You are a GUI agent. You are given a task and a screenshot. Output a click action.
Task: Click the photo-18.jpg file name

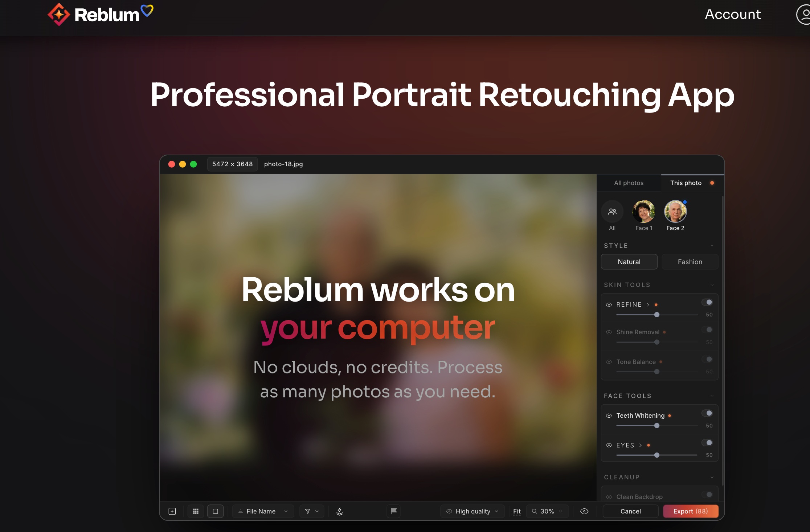coord(283,164)
